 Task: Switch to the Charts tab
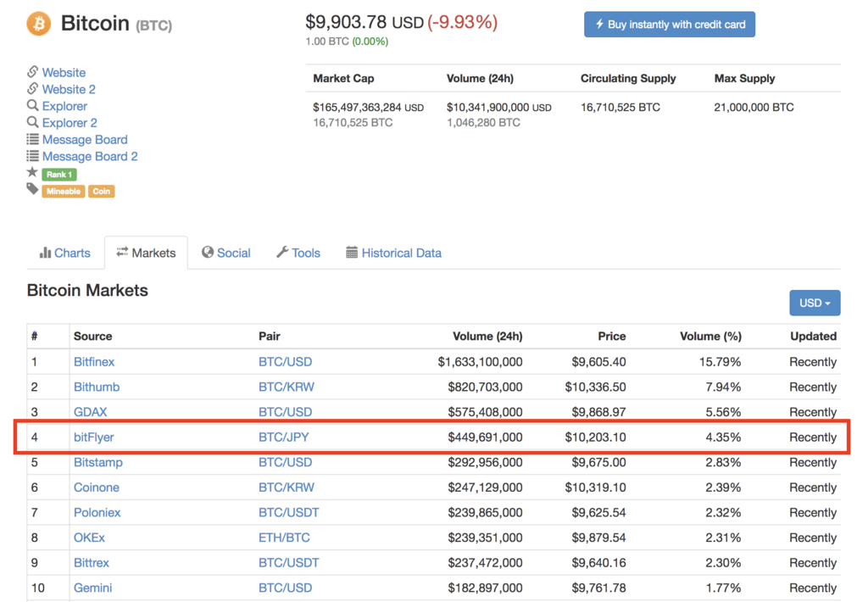[65, 254]
